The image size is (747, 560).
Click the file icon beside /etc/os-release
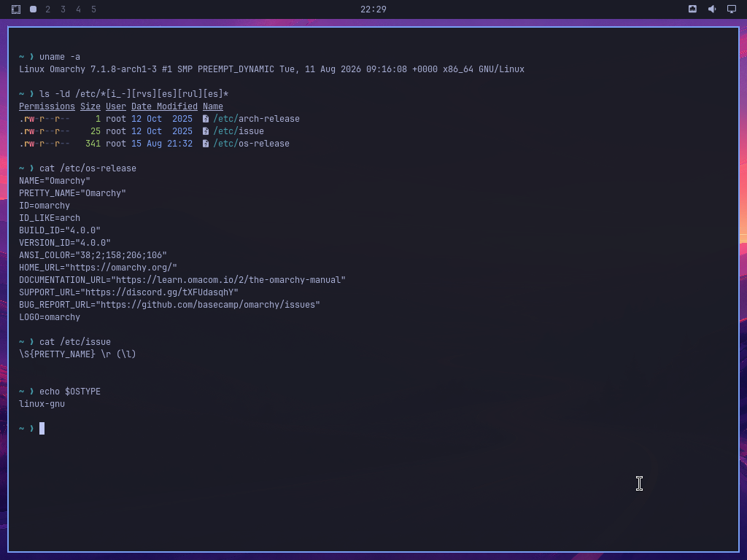click(x=205, y=144)
